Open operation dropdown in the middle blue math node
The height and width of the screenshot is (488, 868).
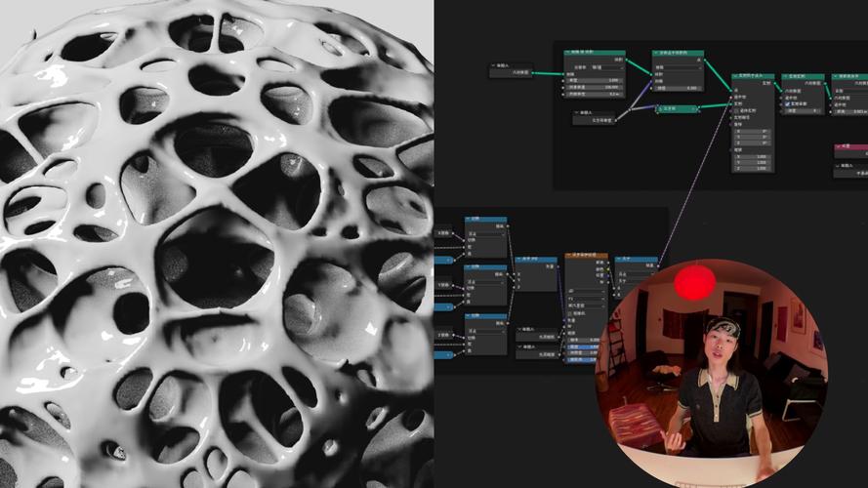(x=486, y=282)
